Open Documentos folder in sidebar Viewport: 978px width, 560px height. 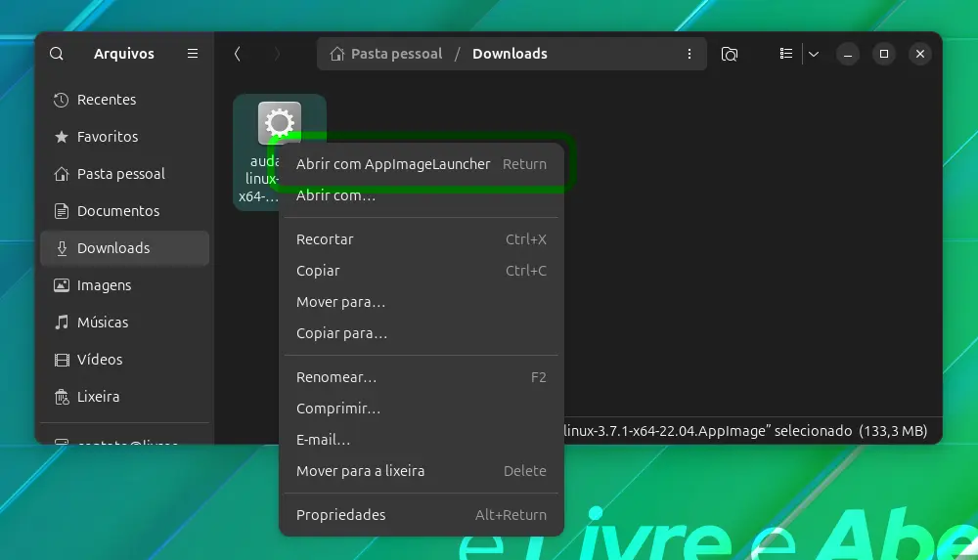tap(125, 211)
